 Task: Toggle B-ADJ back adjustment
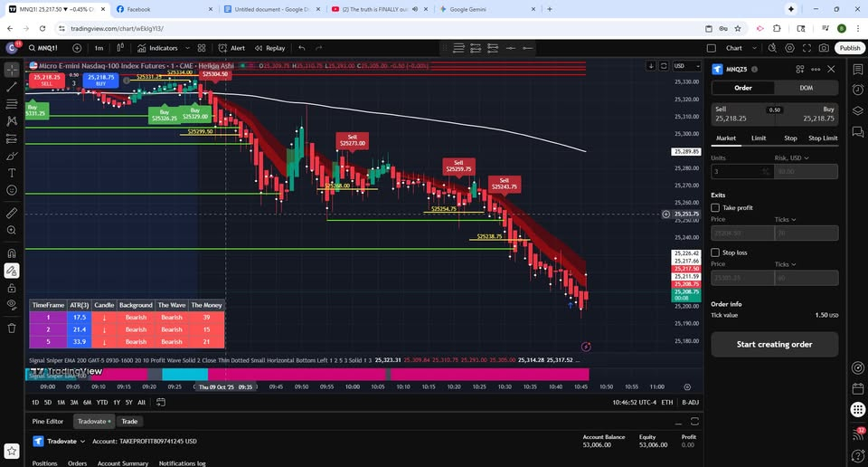(690, 402)
